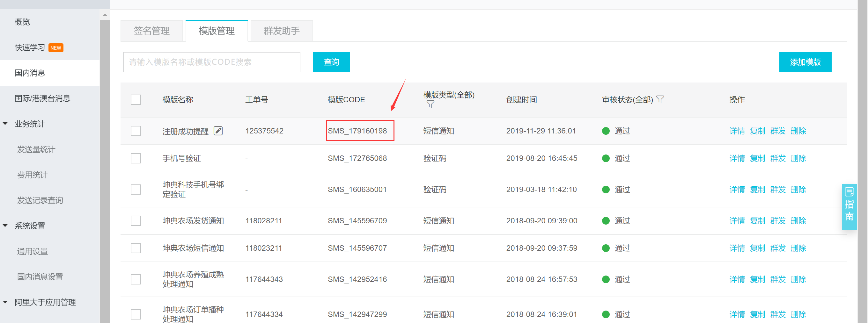
Task: Click the edit pencil icon next to 注册成功提醒
Action: coord(218,131)
